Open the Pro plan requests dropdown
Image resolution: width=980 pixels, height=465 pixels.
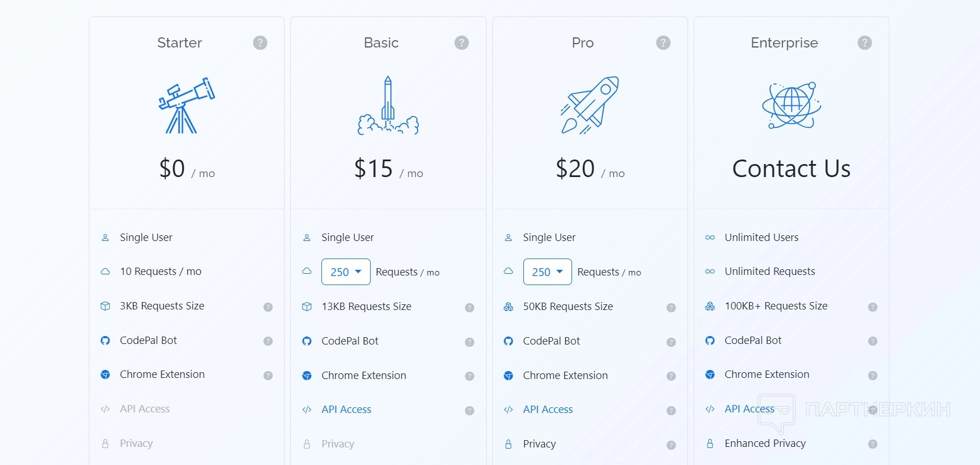pyautogui.click(x=547, y=272)
